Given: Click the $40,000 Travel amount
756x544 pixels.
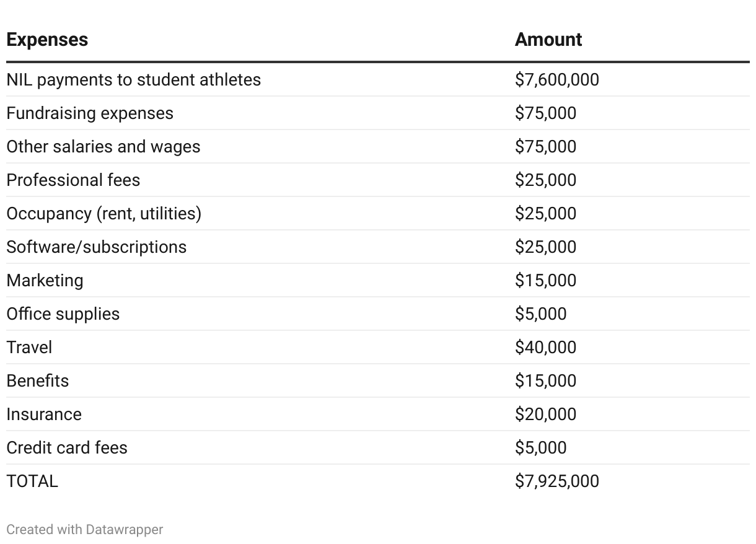Looking at the screenshot, I should 545,348.
